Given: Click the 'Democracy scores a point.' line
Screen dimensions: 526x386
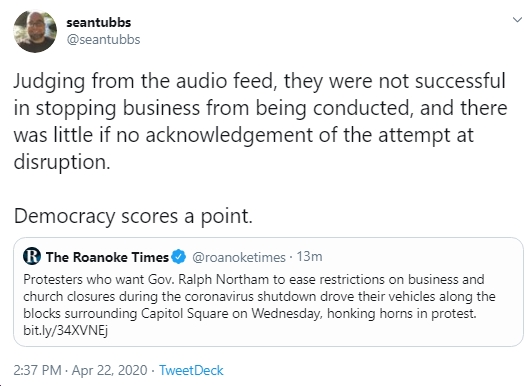Looking at the screenshot, I should pos(133,216).
